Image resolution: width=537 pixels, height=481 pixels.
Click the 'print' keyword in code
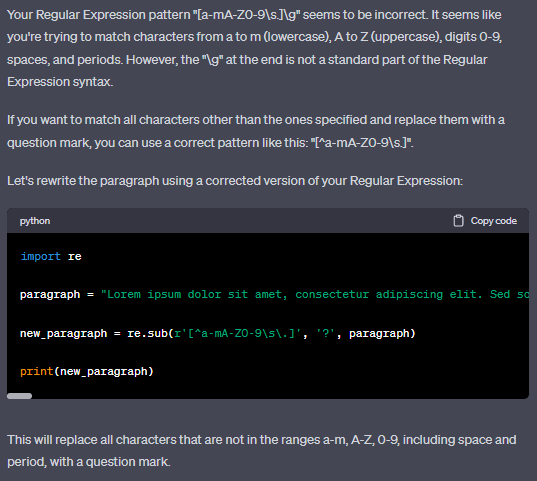click(37, 371)
